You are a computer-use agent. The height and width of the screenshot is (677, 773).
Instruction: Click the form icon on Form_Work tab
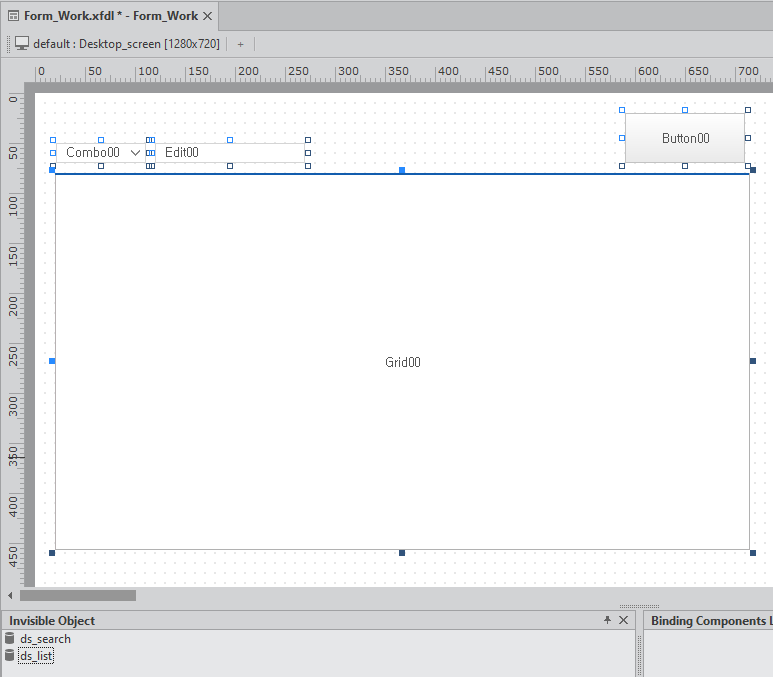pyautogui.click(x=14, y=16)
